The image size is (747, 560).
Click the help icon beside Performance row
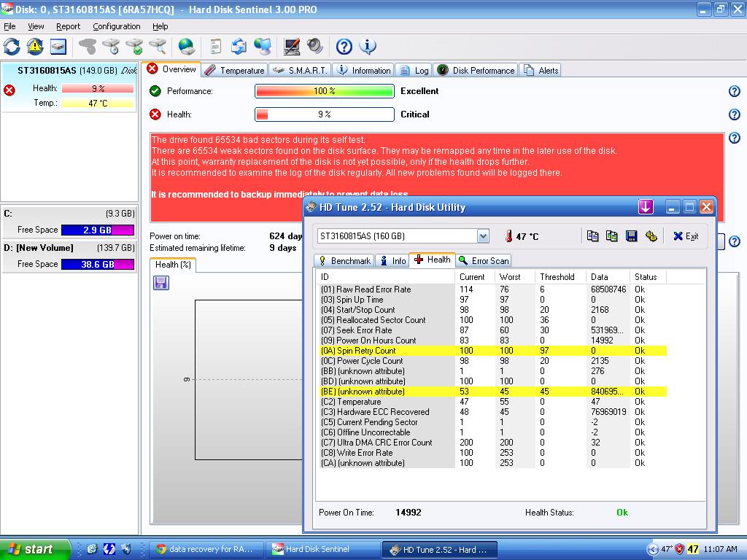pos(734,91)
